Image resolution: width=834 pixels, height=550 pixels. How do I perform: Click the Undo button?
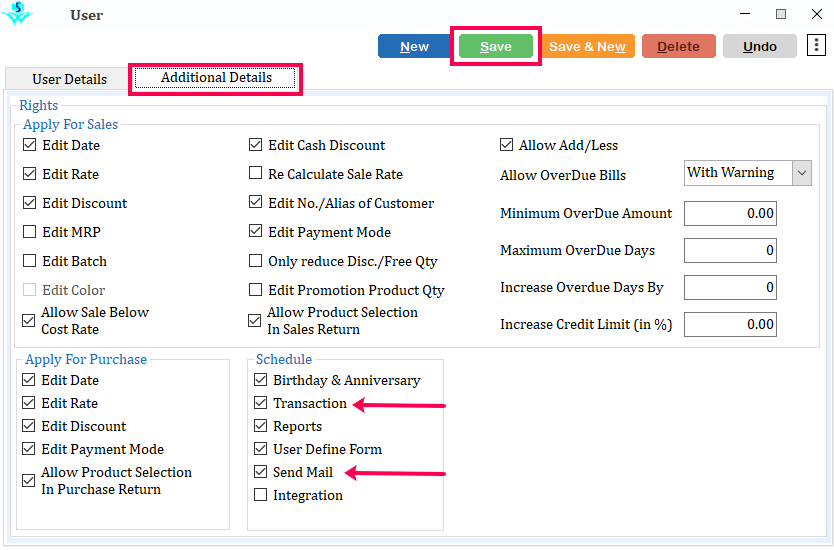pyautogui.click(x=760, y=46)
